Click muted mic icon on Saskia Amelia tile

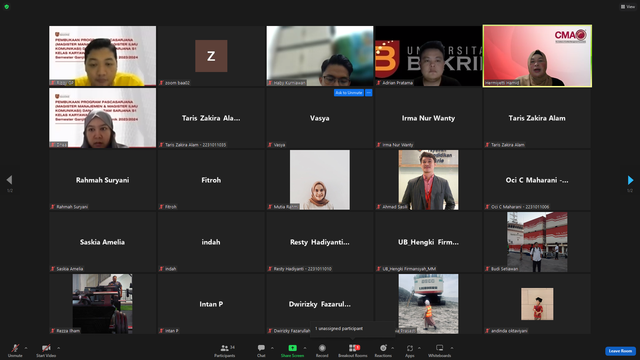click(x=53, y=269)
